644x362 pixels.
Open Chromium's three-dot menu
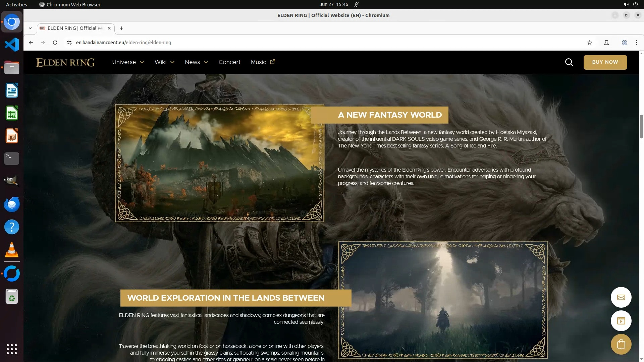(x=636, y=43)
